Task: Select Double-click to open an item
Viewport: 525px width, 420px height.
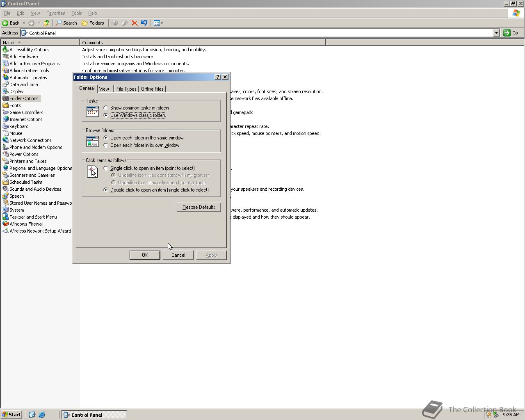Action: click(x=106, y=190)
